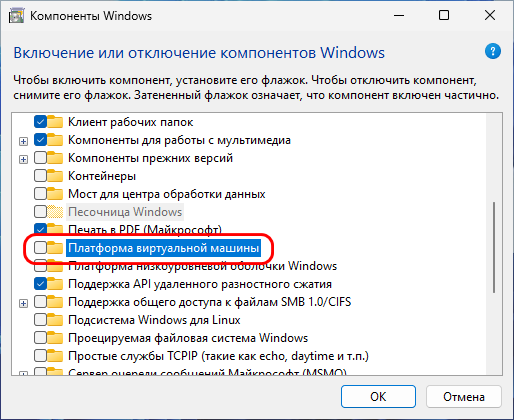The image size is (514, 420).
Task: Enable the Платформа виртуальной машины checkbox
Action: pos(40,248)
